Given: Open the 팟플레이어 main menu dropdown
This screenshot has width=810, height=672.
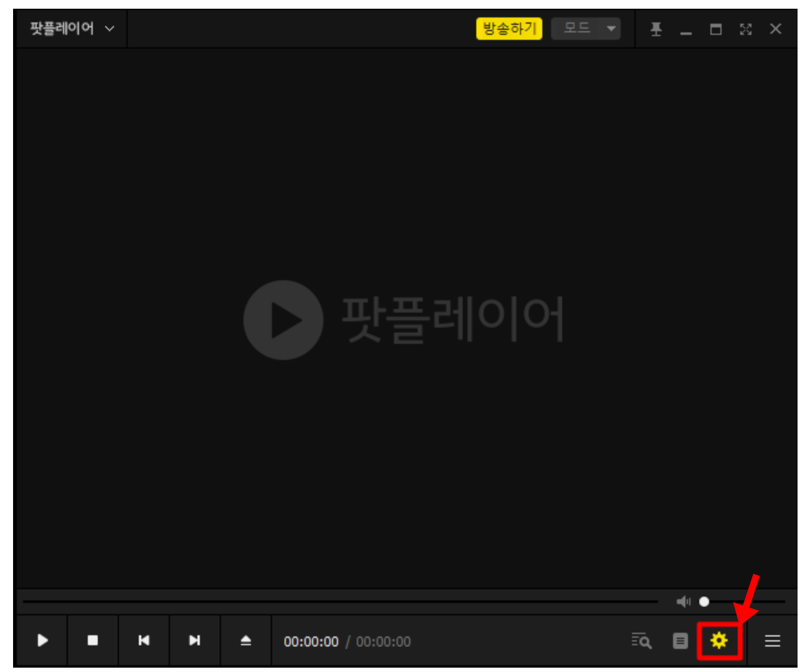Looking at the screenshot, I should coord(72,29).
